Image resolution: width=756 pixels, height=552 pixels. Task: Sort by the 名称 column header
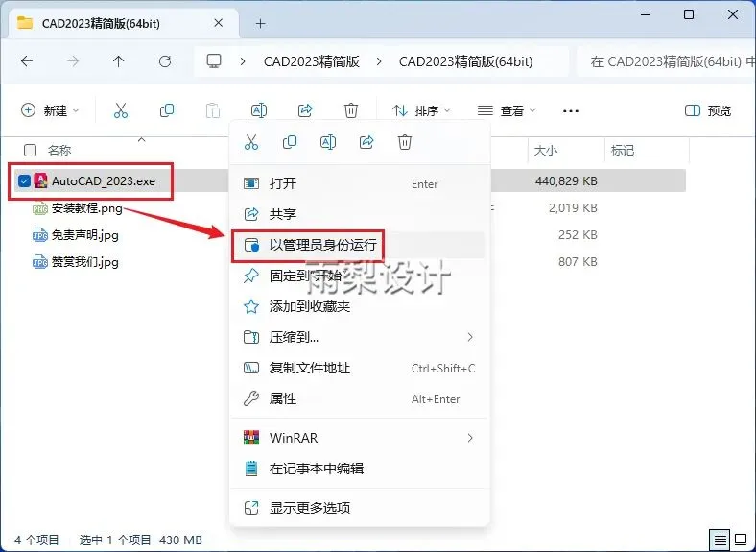coord(59,151)
